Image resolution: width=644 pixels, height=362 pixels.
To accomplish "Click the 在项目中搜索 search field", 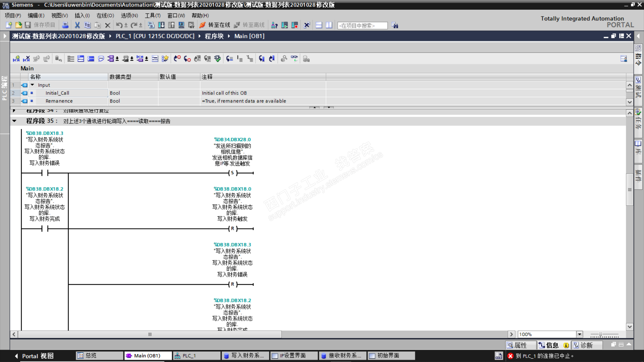I will coord(362,25).
